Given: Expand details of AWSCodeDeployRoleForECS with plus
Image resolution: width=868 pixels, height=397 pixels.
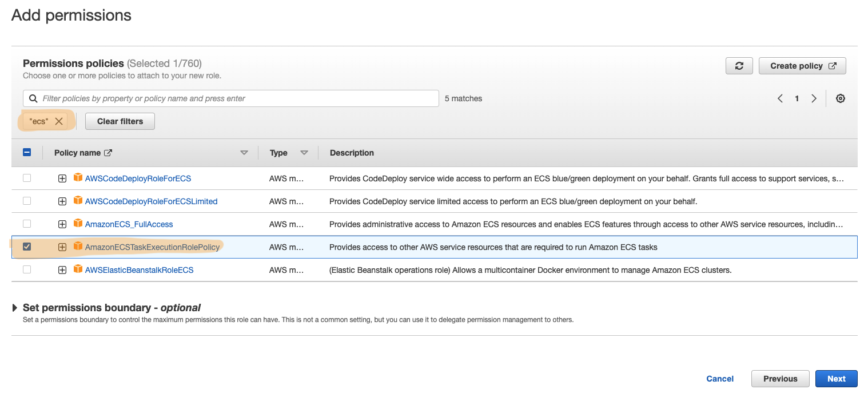Looking at the screenshot, I should point(62,178).
